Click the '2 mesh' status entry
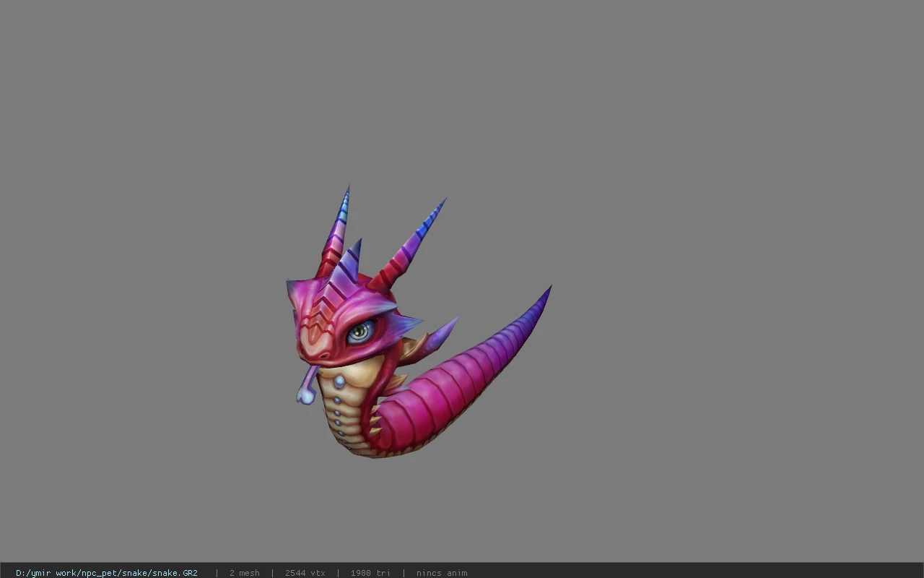 pos(245,573)
